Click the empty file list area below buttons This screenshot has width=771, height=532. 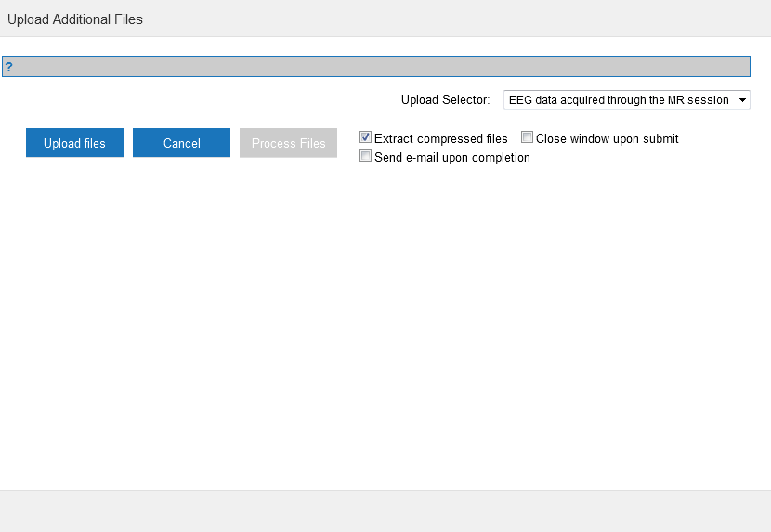[372, 325]
